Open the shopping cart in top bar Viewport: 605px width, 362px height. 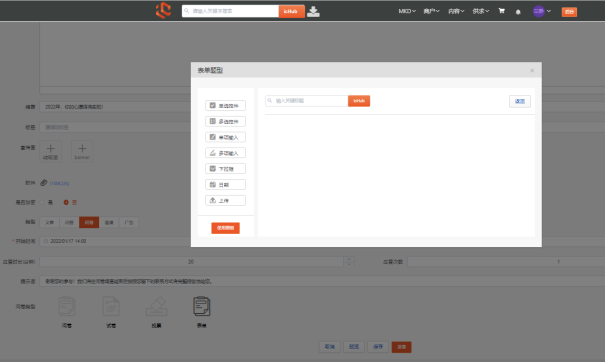tap(502, 11)
